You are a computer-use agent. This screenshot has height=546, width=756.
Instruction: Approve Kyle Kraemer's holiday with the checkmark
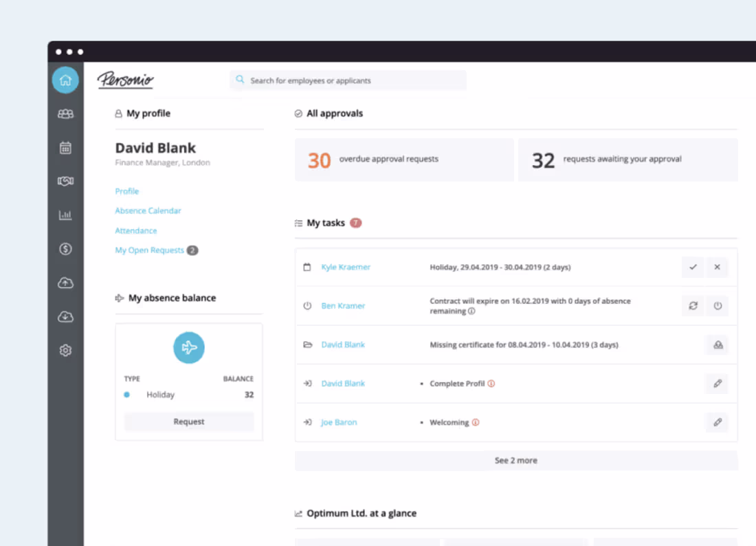(693, 267)
